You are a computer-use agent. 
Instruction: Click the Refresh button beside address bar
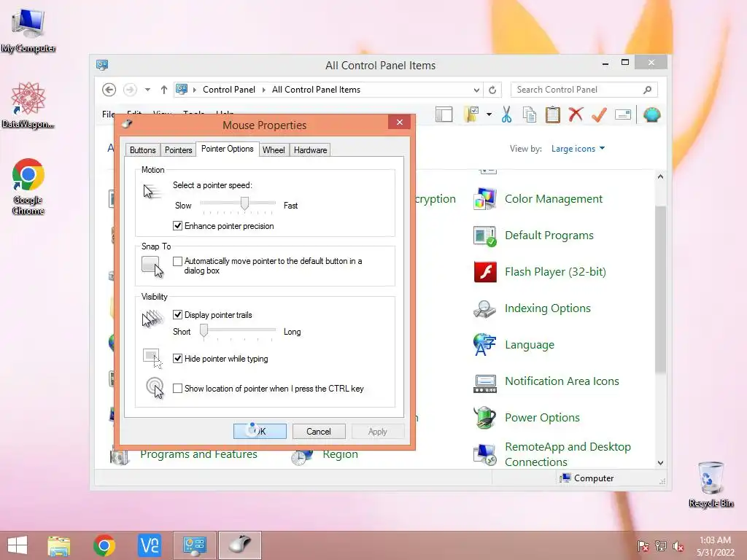coord(492,90)
